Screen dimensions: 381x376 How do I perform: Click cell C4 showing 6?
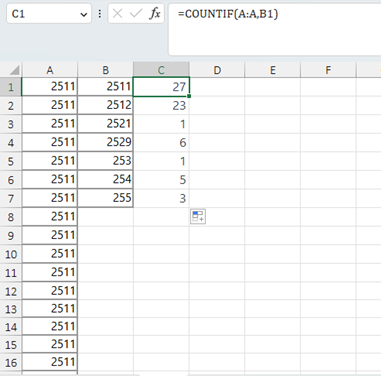tap(161, 143)
